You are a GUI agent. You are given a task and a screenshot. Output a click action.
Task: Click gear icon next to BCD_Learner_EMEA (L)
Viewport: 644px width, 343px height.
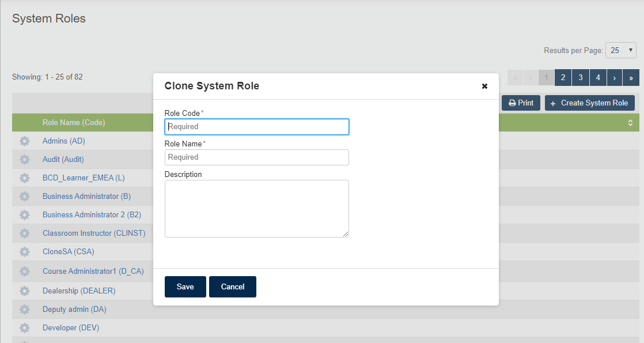pyautogui.click(x=25, y=178)
